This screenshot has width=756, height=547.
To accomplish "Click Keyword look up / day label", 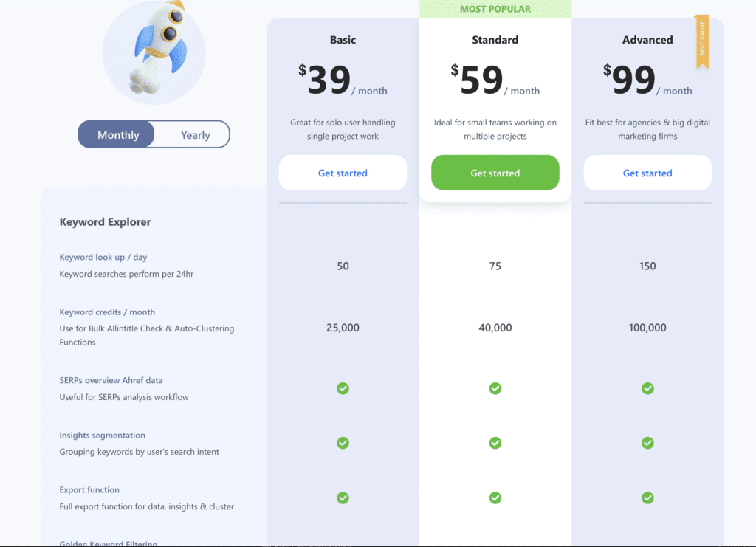I will [103, 258].
